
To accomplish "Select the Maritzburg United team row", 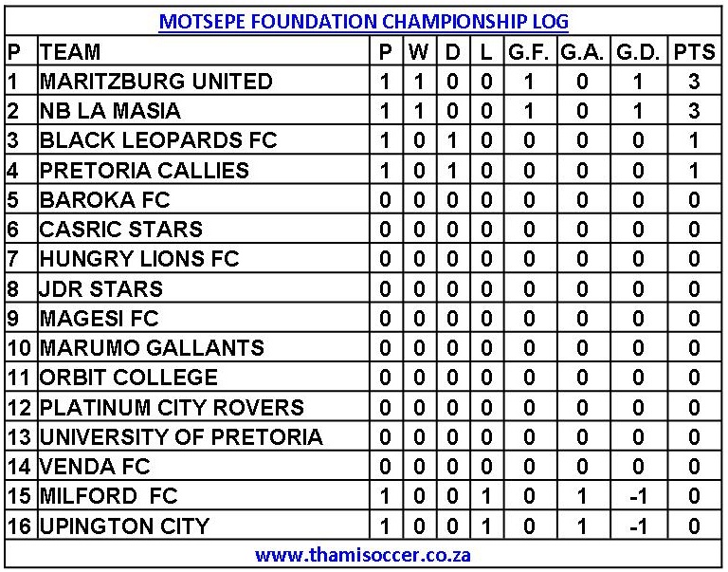I will coord(156,82).
